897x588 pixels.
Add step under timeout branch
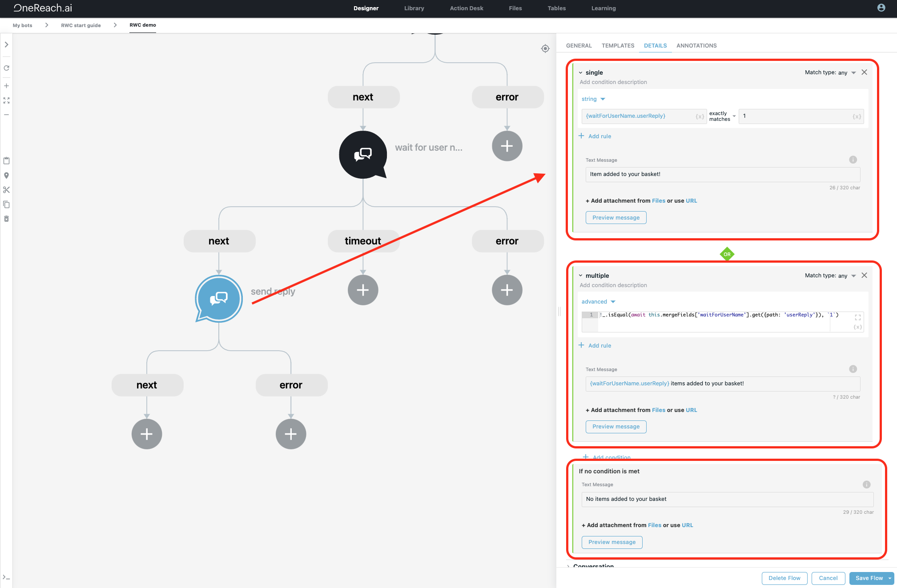[x=363, y=290]
